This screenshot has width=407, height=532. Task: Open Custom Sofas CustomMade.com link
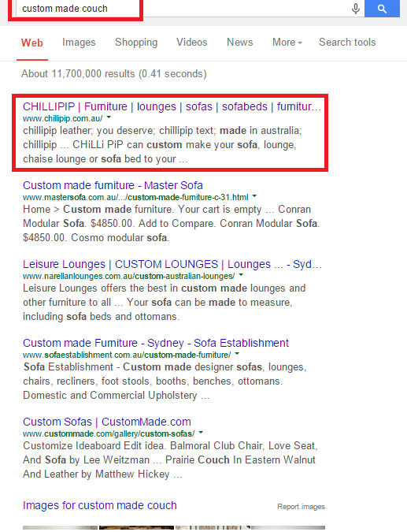point(107,422)
